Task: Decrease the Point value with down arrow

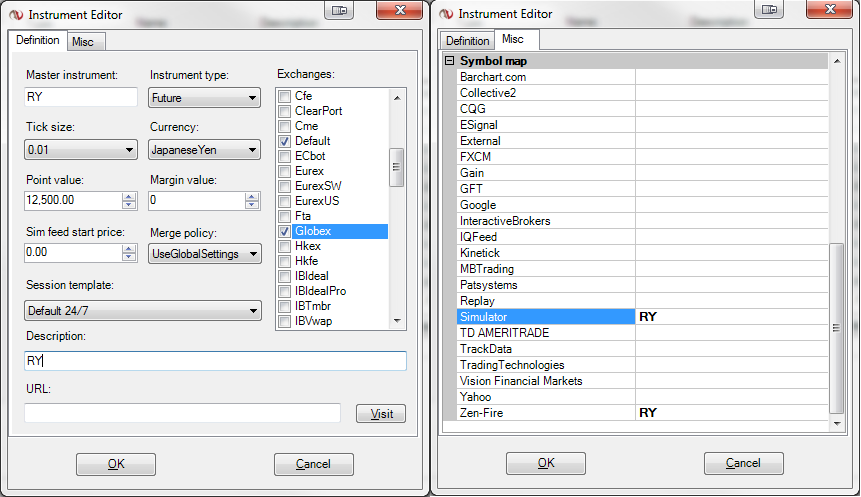Action: tap(128, 205)
